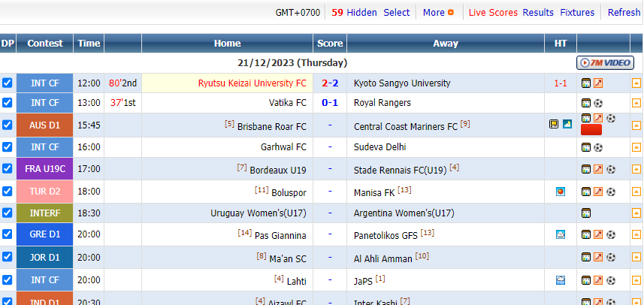The width and height of the screenshot is (644, 305).
Task: Uncheck the Lahti vs JaPS match checkbox
Action: tap(8, 280)
